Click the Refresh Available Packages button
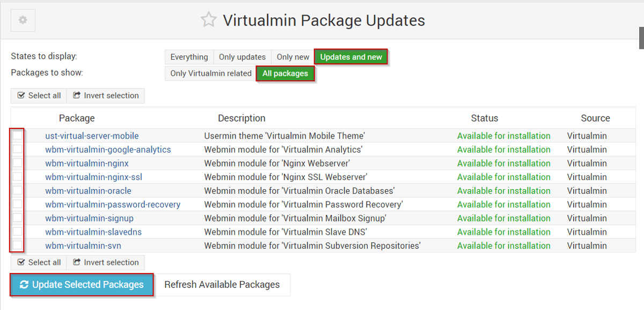Viewport: 644px width, 310px height. (x=223, y=285)
